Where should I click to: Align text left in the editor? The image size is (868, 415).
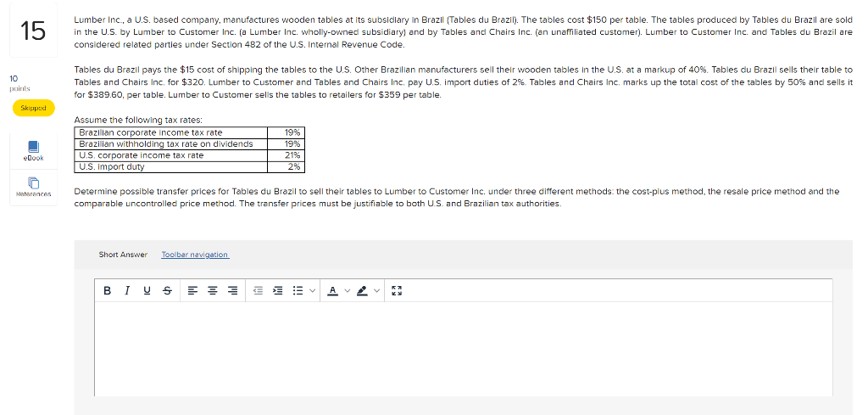(x=192, y=290)
